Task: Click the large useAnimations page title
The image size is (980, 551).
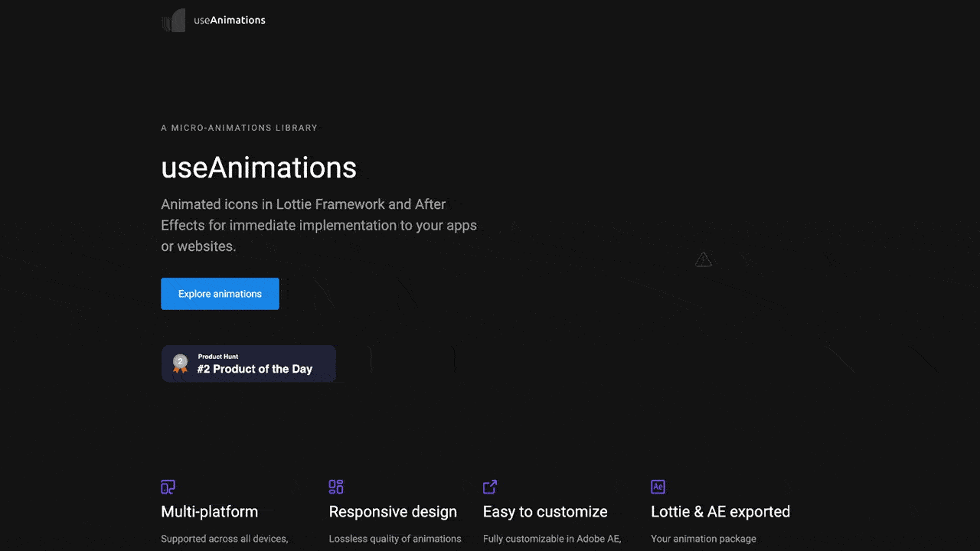Action: click(x=259, y=168)
